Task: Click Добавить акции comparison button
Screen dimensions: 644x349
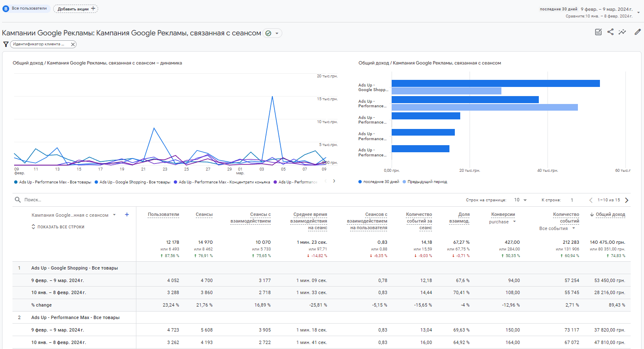Action: [x=76, y=9]
